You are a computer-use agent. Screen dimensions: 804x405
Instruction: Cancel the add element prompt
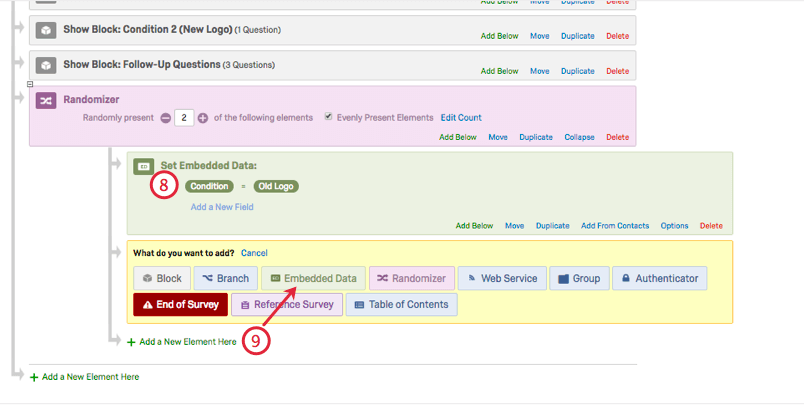pos(254,253)
